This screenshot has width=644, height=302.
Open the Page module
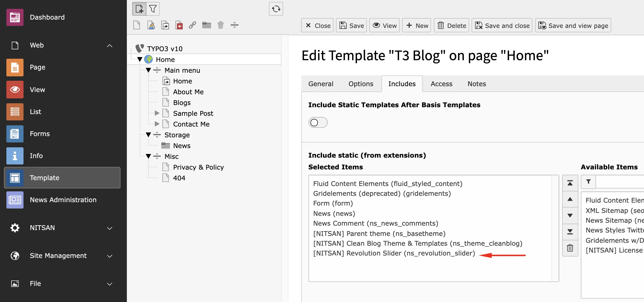click(62, 67)
